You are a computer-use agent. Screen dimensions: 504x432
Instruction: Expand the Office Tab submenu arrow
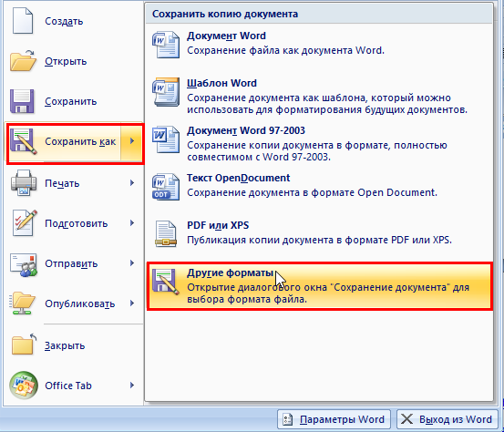(132, 386)
